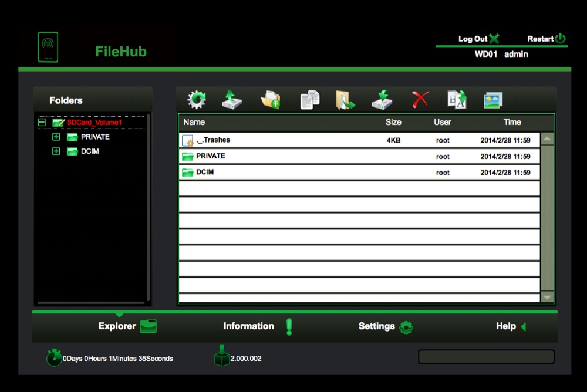Screen dimensions: 587x392
Task: Click the rename icon in toolbar
Action: [x=457, y=100]
